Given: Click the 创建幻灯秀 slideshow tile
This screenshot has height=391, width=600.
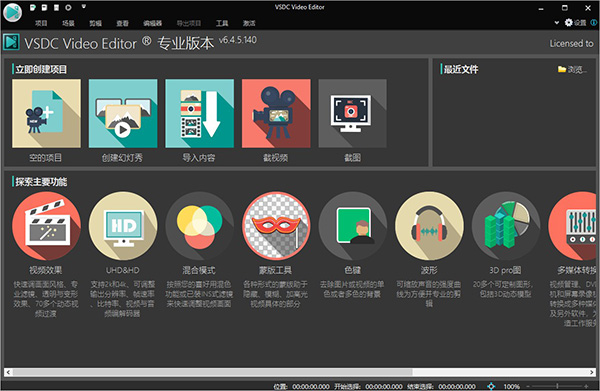Looking at the screenshot, I should click(123, 113).
